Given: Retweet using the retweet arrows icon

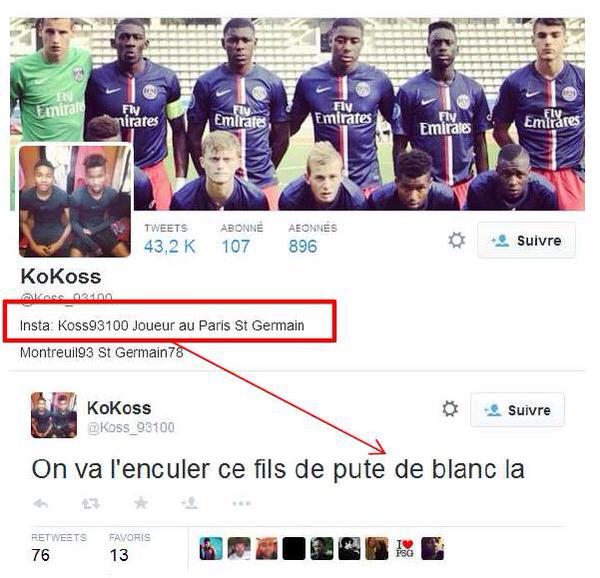Looking at the screenshot, I should [x=91, y=503].
